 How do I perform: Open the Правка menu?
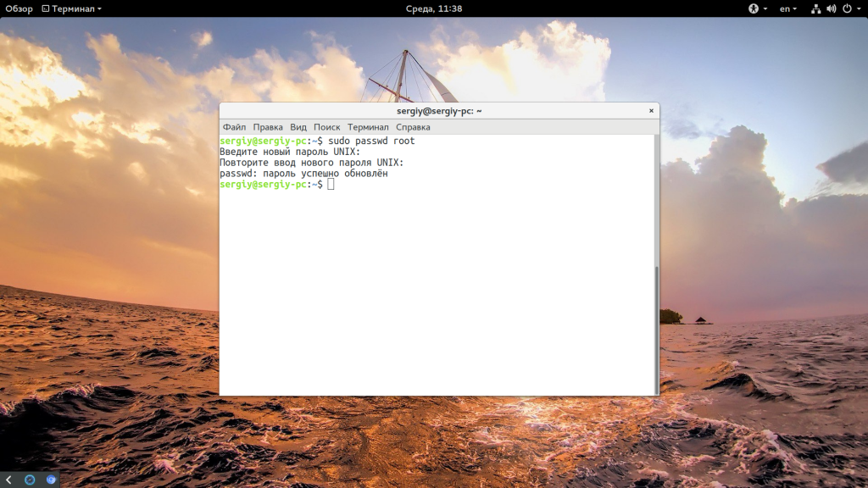268,127
